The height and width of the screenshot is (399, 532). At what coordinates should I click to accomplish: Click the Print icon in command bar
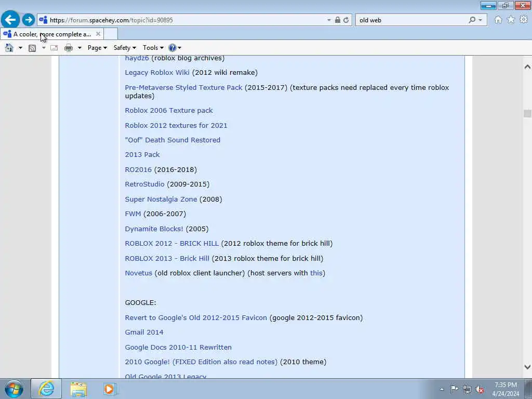click(69, 48)
